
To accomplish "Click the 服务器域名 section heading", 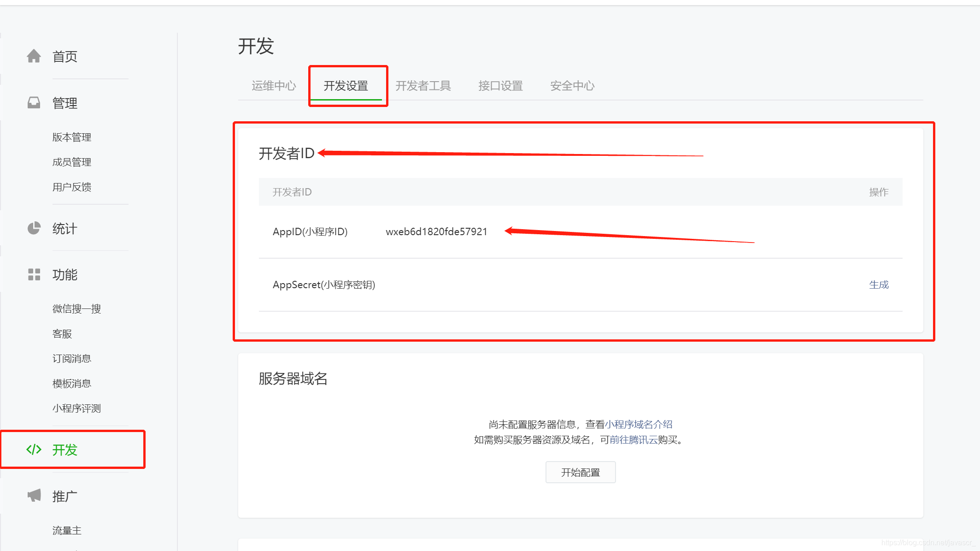I will 293,378.
